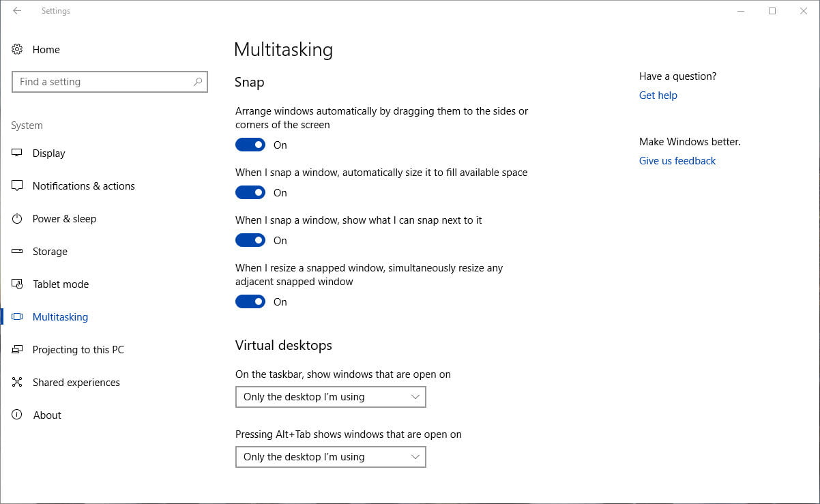Click 'On the taskbar, show windows' label
This screenshot has width=820, height=504.
343,374
